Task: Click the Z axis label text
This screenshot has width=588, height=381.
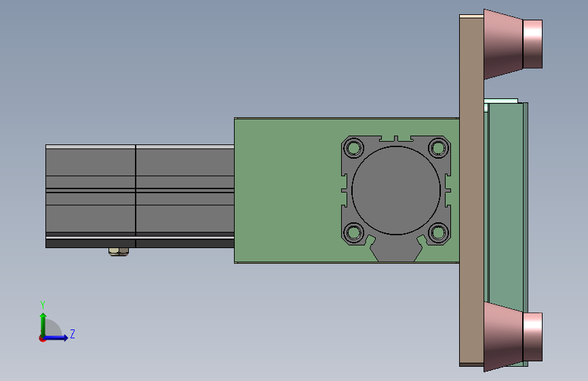Action: [x=73, y=334]
